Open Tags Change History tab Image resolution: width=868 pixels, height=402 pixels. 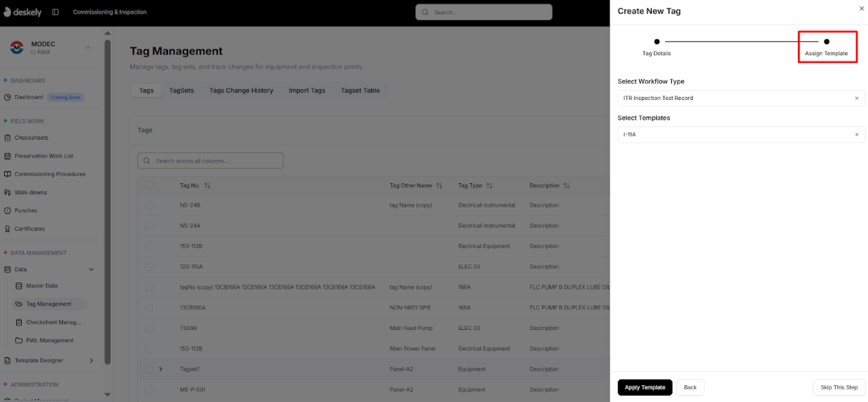point(241,91)
